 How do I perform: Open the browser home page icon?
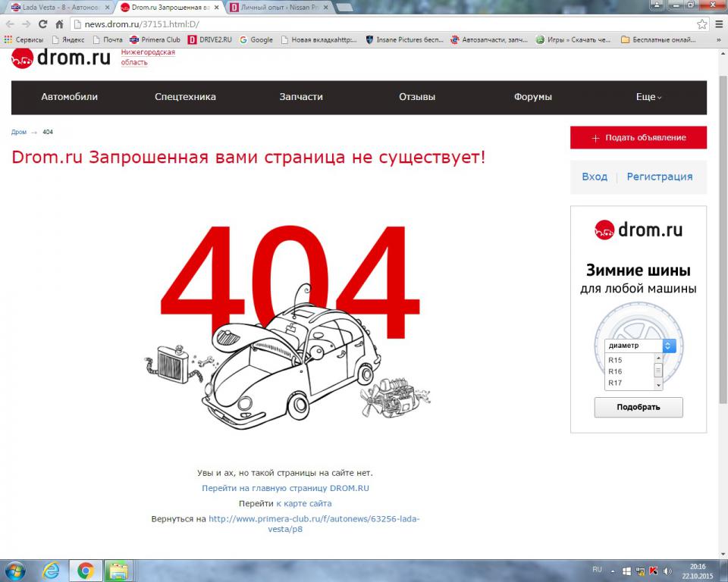tap(59, 24)
